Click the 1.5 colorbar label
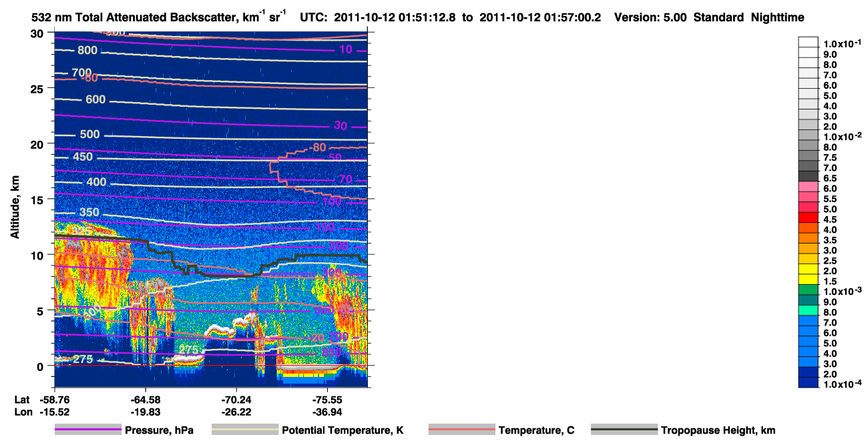Image resolution: width=868 pixels, height=445 pixels. (x=831, y=282)
